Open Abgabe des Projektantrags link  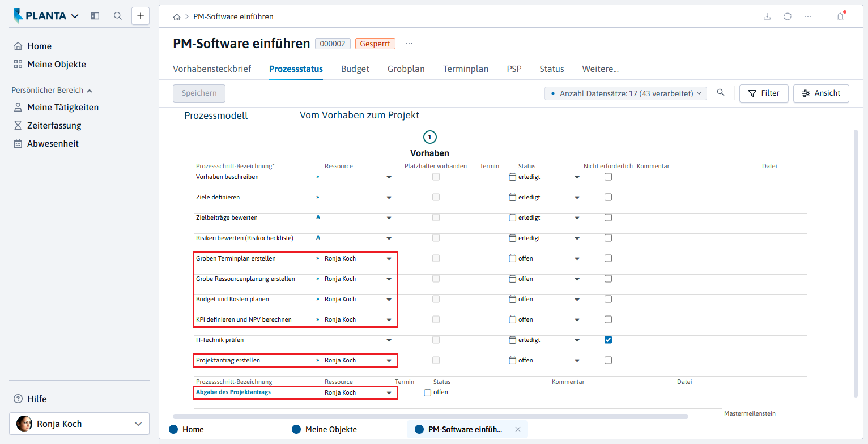pos(233,392)
